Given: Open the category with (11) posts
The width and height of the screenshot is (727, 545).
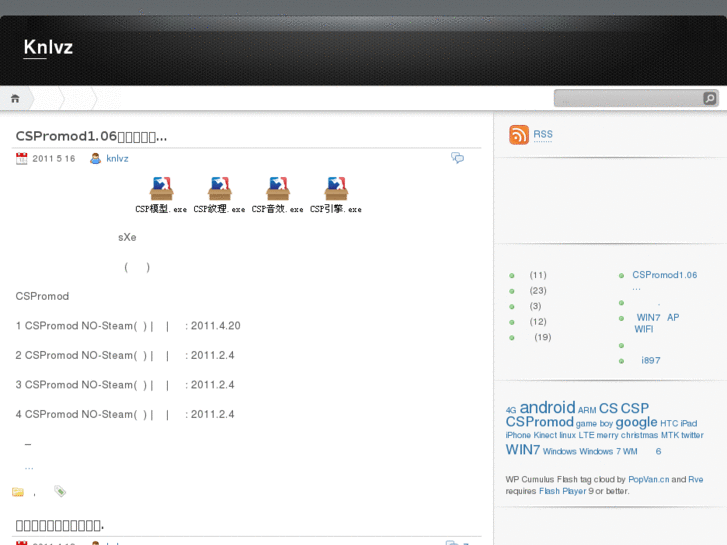Looking at the screenshot, I should click(x=537, y=275).
